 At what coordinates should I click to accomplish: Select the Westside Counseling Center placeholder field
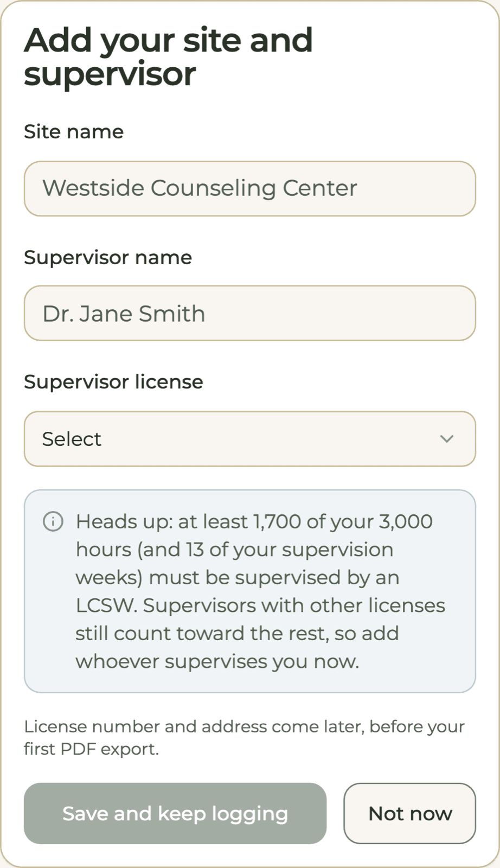tap(250, 189)
